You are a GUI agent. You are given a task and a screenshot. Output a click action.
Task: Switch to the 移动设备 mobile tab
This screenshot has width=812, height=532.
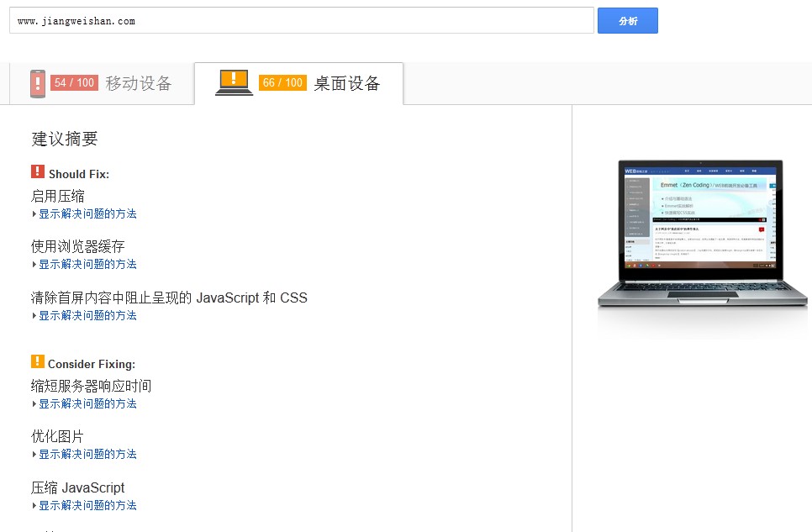point(102,83)
